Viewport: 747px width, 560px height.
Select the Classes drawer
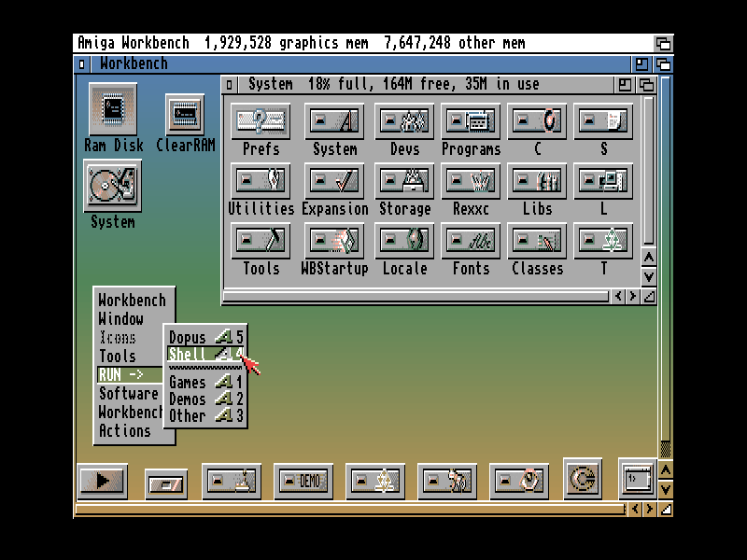(537, 241)
